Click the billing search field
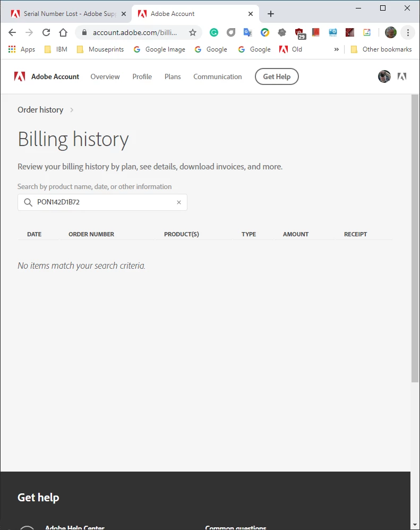Screen dimensions: 420x530 102,202
